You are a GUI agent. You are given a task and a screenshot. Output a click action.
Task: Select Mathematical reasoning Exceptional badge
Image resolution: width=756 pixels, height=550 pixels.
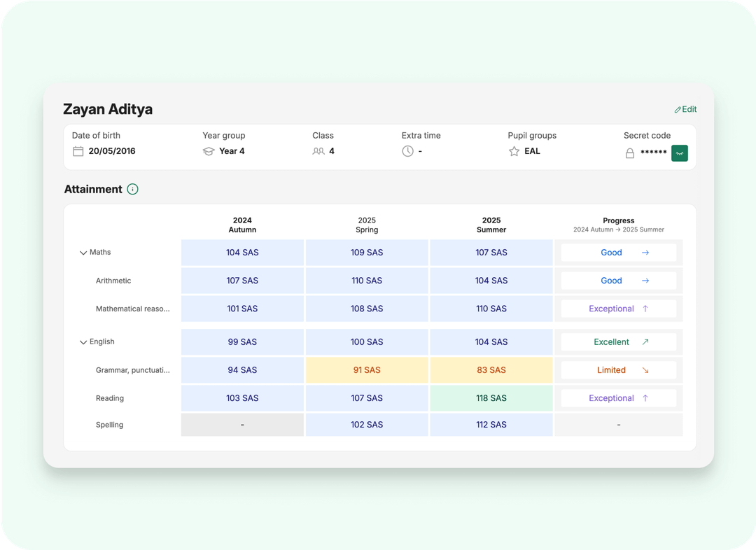pos(619,309)
